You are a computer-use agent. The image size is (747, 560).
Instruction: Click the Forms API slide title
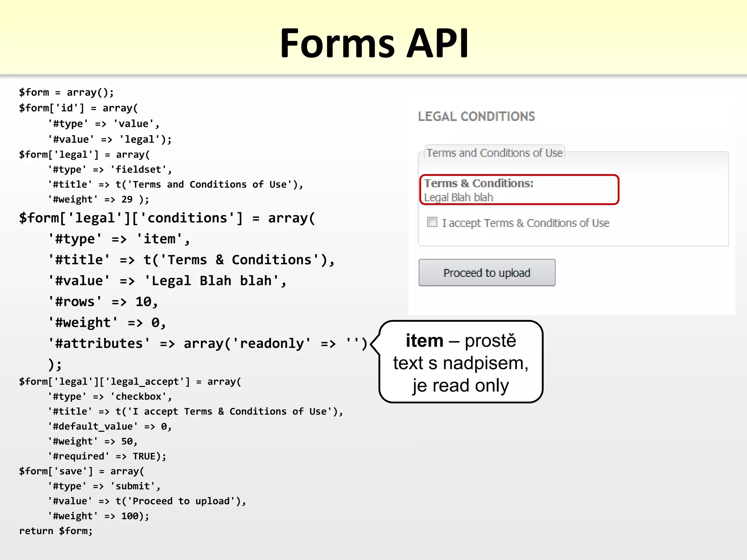tap(373, 43)
